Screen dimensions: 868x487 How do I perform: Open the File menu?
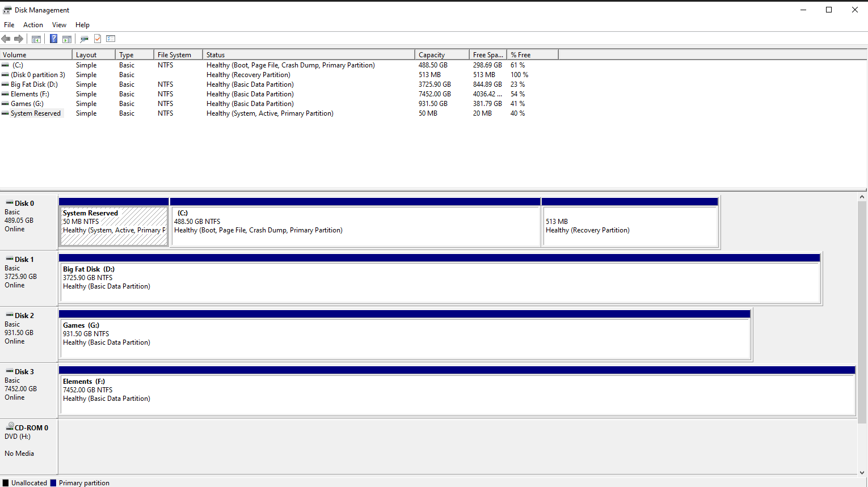(9, 25)
